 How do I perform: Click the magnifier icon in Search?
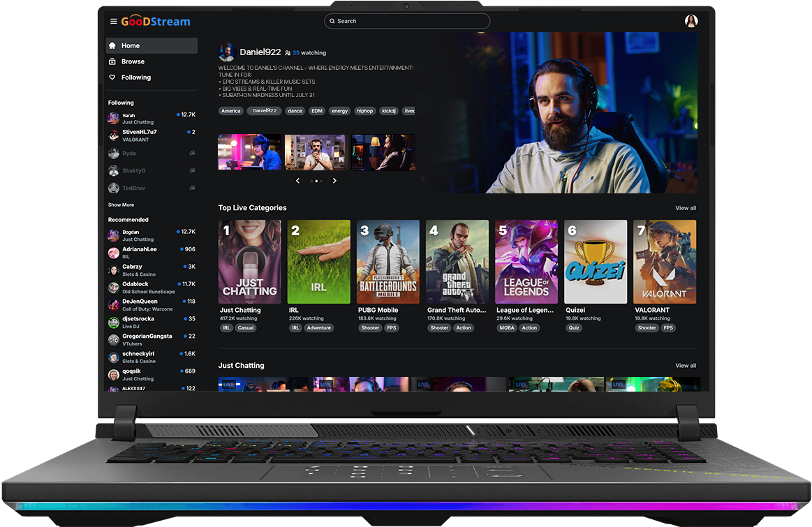coord(332,21)
